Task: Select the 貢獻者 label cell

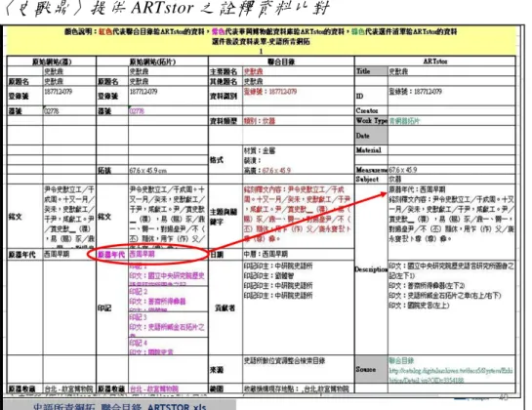Action: 225,308
